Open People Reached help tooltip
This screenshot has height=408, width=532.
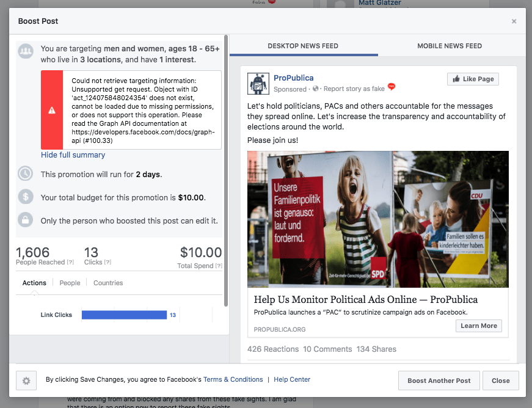(x=71, y=262)
